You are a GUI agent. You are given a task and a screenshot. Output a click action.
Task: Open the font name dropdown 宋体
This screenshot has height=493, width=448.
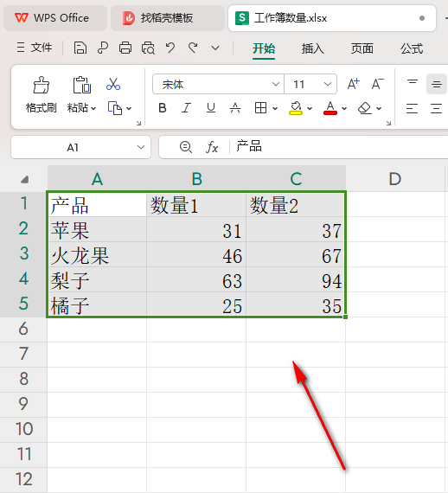276,84
